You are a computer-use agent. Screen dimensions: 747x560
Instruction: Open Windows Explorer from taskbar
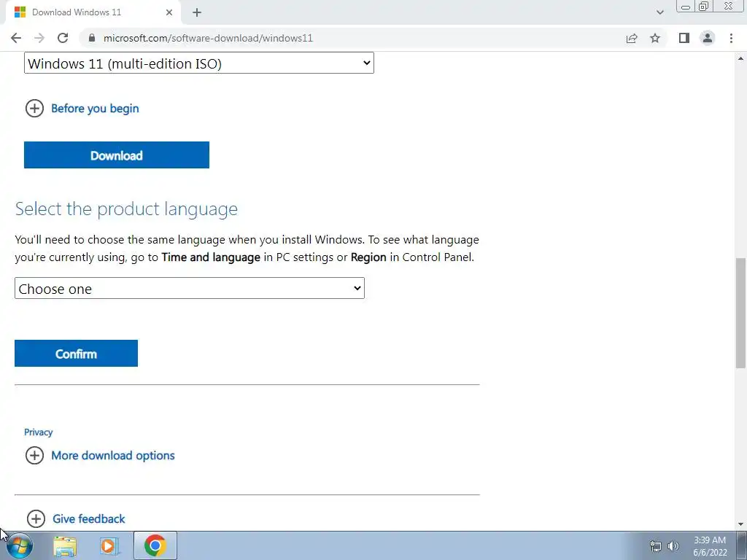(x=65, y=545)
